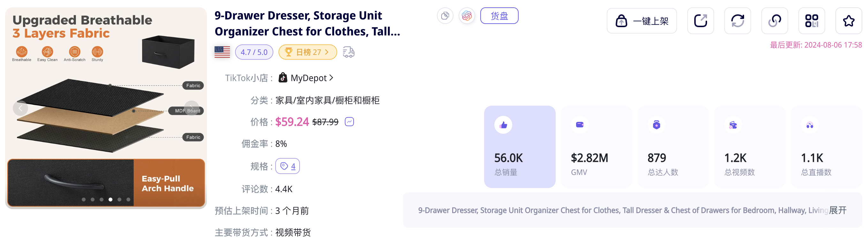Click the refresh data icon
868x249 pixels.
pos(737,21)
